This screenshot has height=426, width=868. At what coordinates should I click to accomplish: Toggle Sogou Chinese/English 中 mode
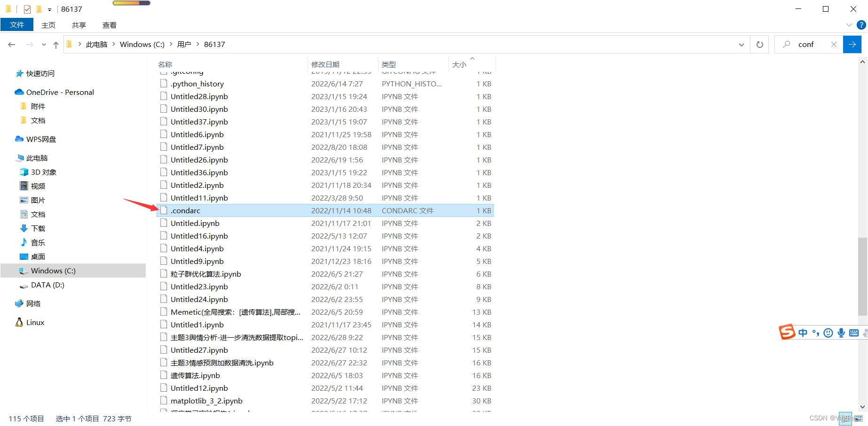tap(803, 333)
